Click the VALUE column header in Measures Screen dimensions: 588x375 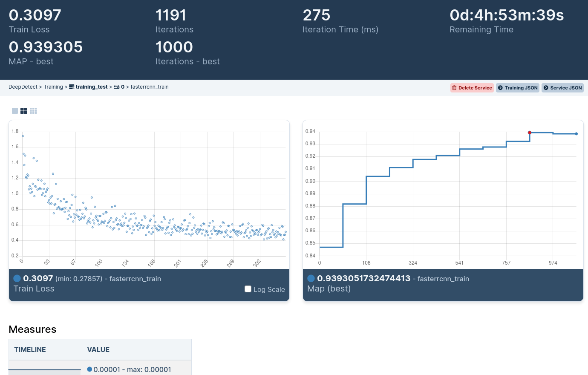98,349
